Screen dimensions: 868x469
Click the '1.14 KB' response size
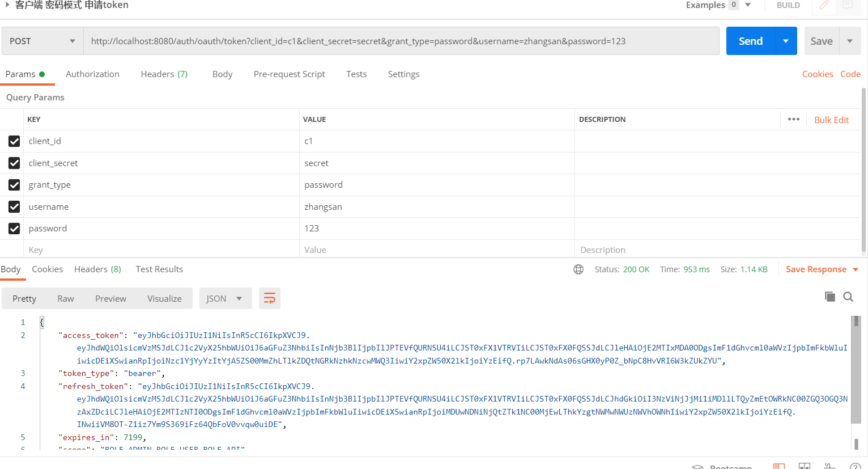tap(754, 269)
